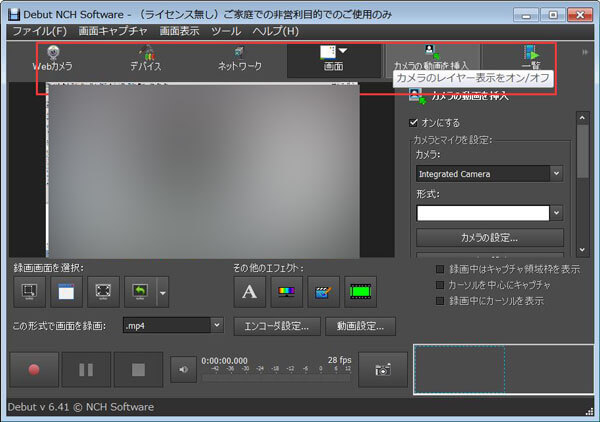
Task: Open the ツール menu
Action: point(226,31)
